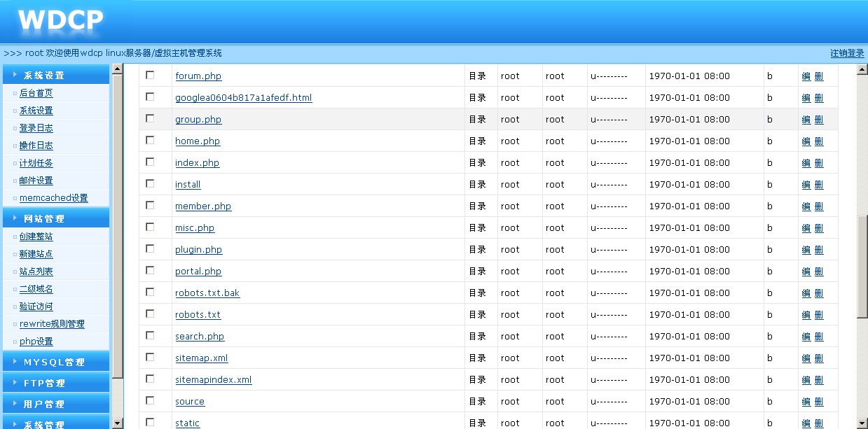Go to rewrite规则管理 in the sidebar
Viewport: 868px width, 429px height.
tap(52, 324)
